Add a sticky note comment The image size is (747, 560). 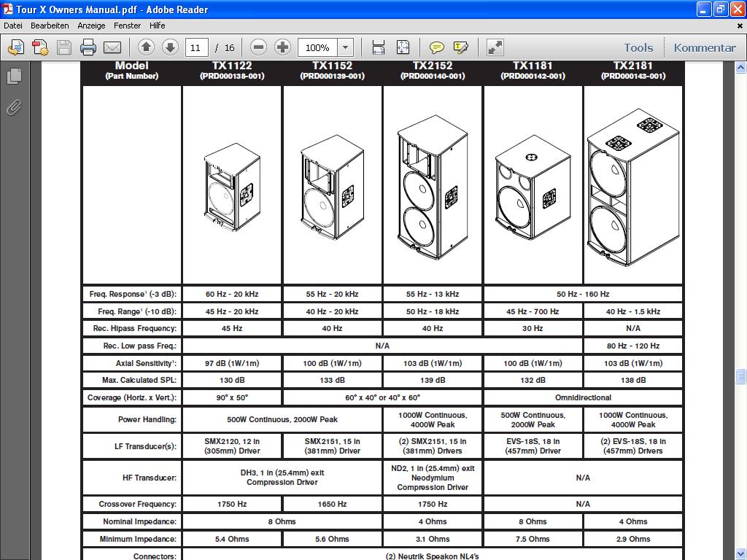click(x=436, y=47)
